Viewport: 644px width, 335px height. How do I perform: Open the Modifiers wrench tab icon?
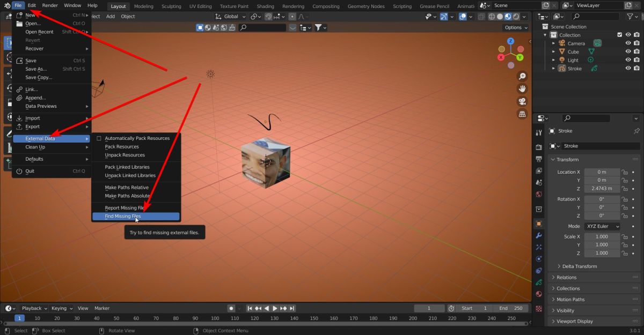(x=539, y=235)
